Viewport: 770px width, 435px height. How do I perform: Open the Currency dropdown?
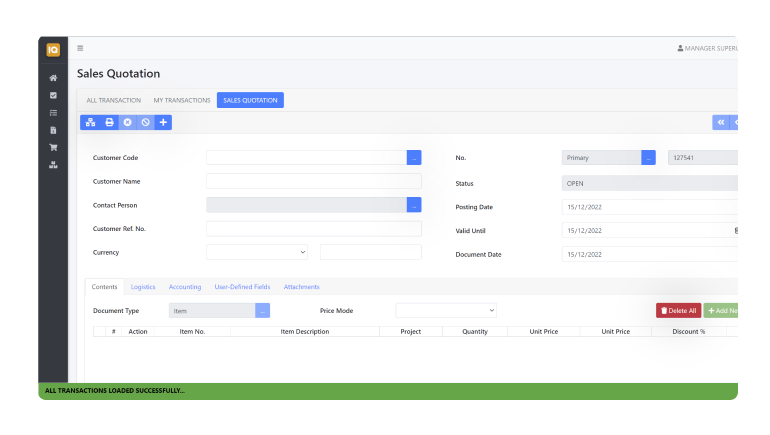pyautogui.click(x=259, y=252)
